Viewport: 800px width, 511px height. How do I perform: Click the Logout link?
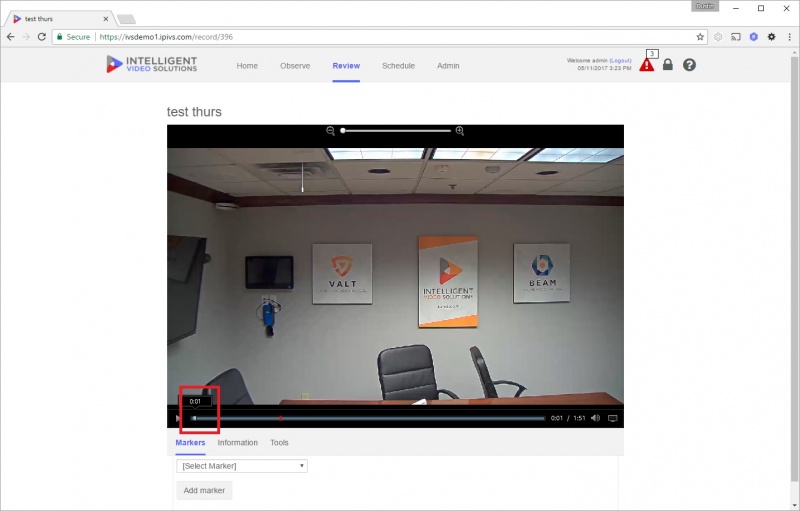620,60
